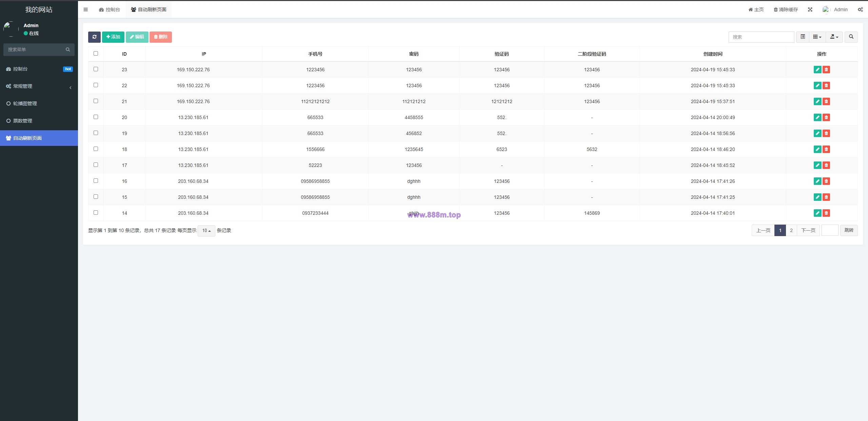Click the refresh table button
868x421 pixels.
[x=94, y=37]
